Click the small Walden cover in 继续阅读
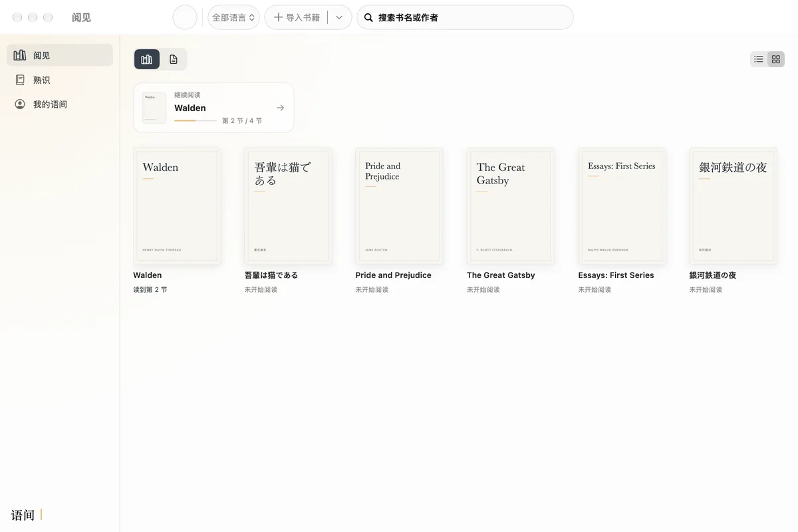This screenshot has width=798, height=532. click(x=154, y=108)
